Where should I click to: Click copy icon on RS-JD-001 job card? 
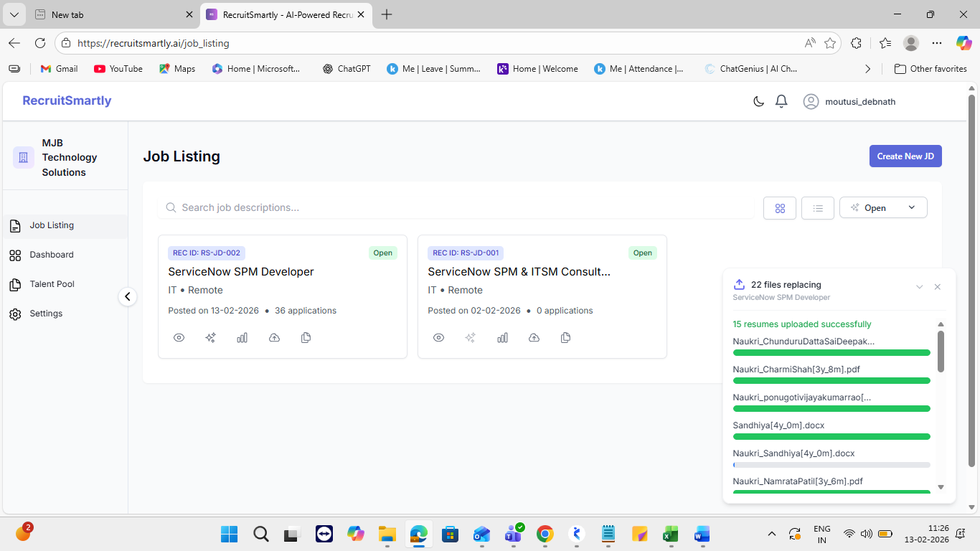565,338
